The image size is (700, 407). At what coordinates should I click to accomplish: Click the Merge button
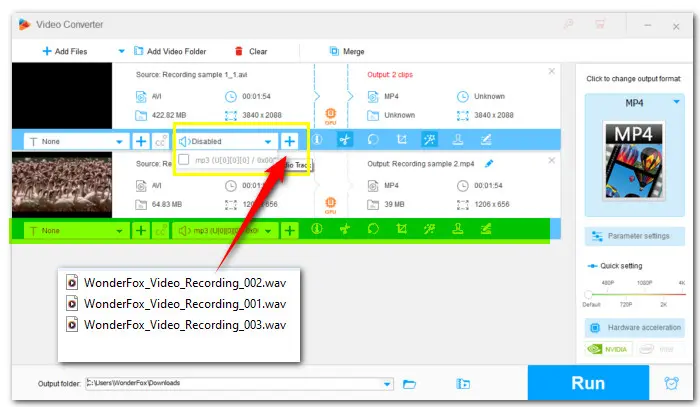(347, 51)
